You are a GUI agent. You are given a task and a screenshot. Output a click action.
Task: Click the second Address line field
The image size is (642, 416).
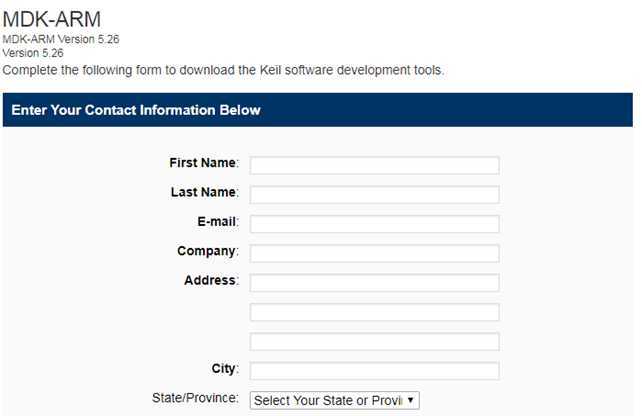click(x=374, y=312)
